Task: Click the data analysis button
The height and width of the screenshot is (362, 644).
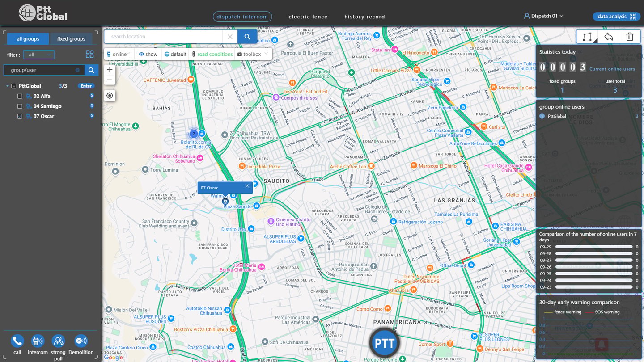Action: coord(617,17)
